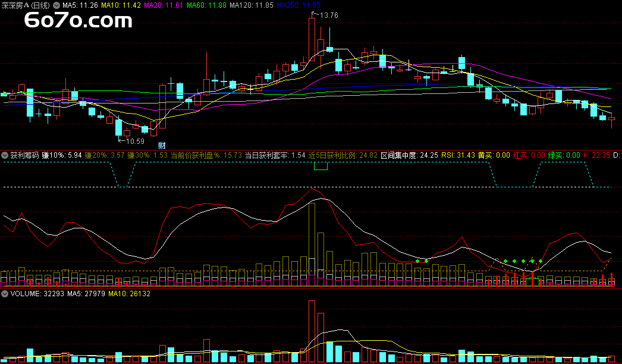The width and height of the screenshot is (622, 364).
Task: Click the 财 financial event marker
Action: (x=161, y=145)
